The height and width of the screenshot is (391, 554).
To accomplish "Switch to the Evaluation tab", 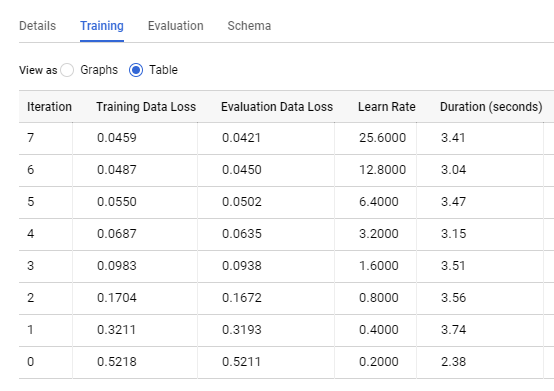I will pyautogui.click(x=176, y=26).
